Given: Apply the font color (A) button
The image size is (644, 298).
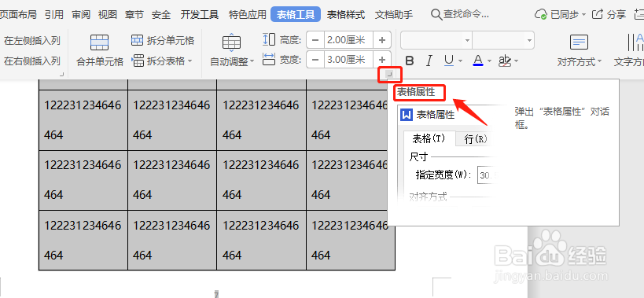Looking at the screenshot, I should [x=477, y=61].
